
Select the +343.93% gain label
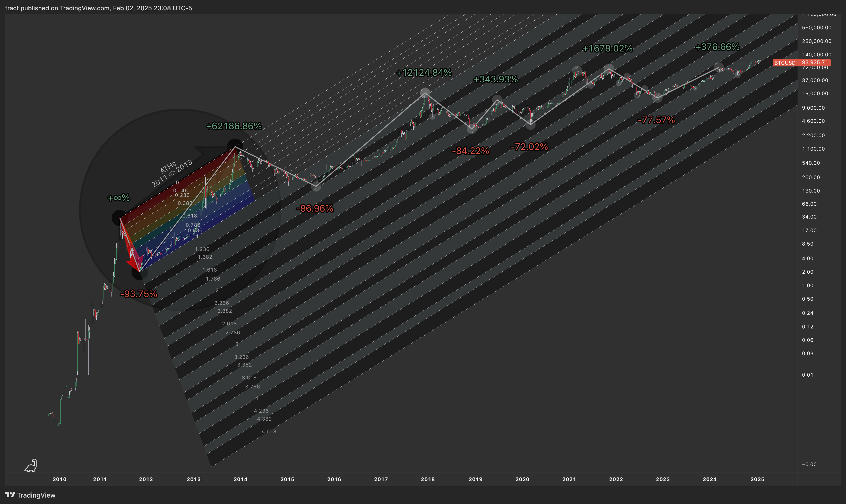(x=496, y=80)
